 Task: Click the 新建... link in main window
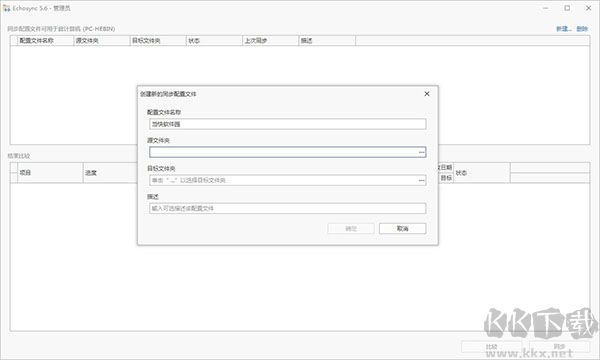point(564,29)
